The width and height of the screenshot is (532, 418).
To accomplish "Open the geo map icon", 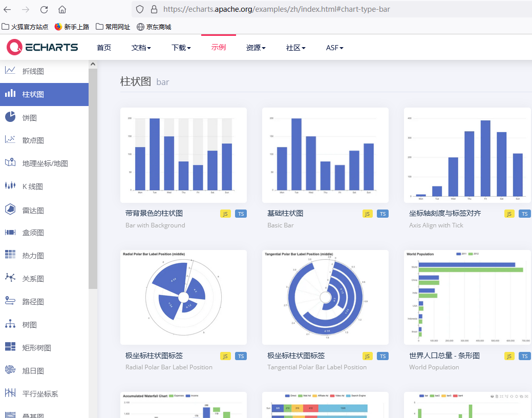I will point(10,162).
